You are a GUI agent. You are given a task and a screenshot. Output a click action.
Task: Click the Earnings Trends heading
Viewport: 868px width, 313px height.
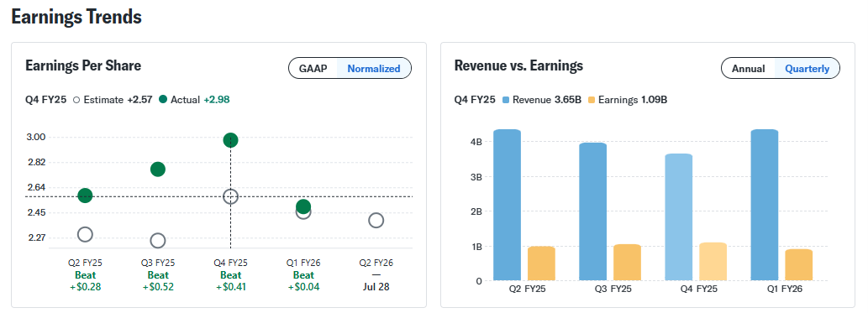click(x=76, y=17)
